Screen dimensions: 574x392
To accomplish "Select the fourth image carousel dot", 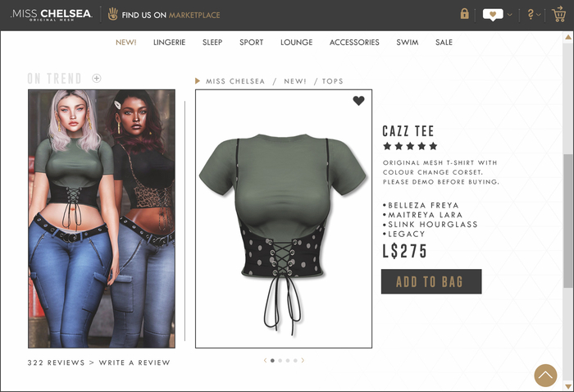I will pyautogui.click(x=295, y=361).
